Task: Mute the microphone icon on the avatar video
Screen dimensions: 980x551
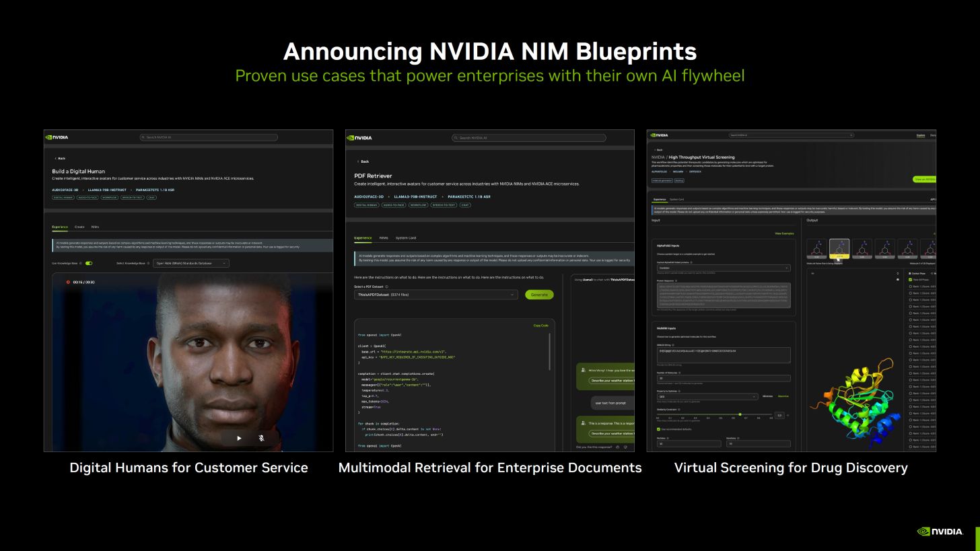Action: pyautogui.click(x=261, y=437)
